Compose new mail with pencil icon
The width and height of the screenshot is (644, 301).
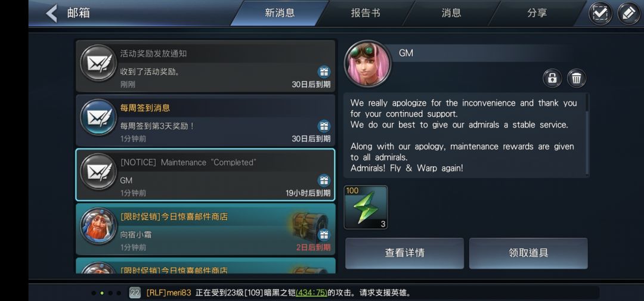629,14
